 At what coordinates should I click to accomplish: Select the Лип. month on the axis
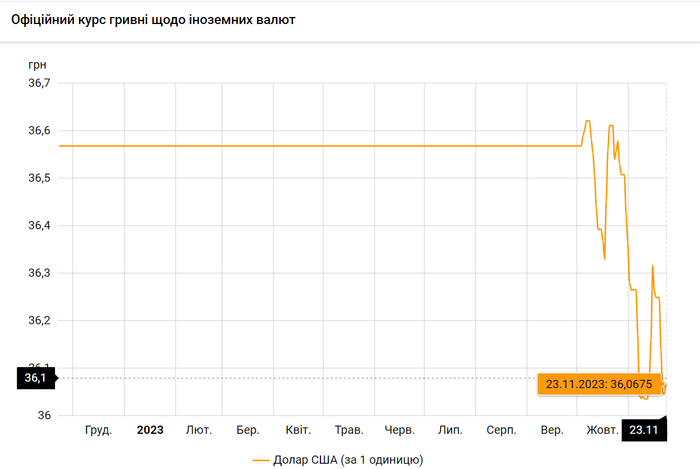click(450, 430)
